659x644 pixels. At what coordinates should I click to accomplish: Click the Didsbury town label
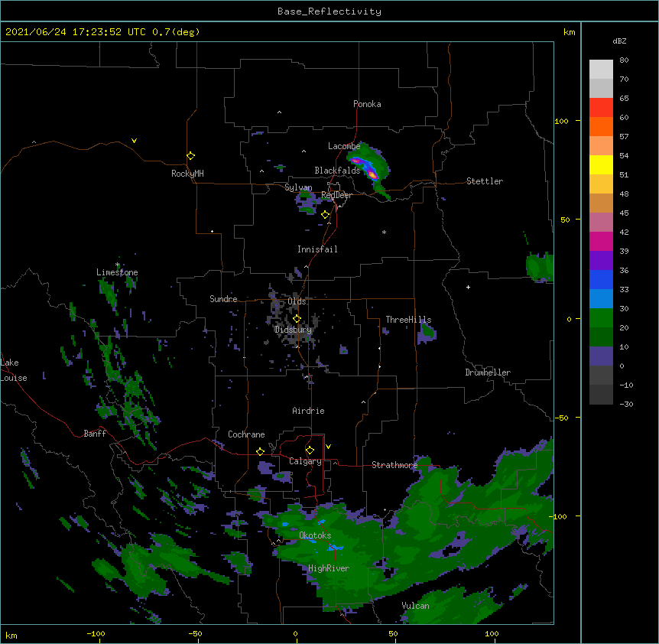click(x=293, y=330)
